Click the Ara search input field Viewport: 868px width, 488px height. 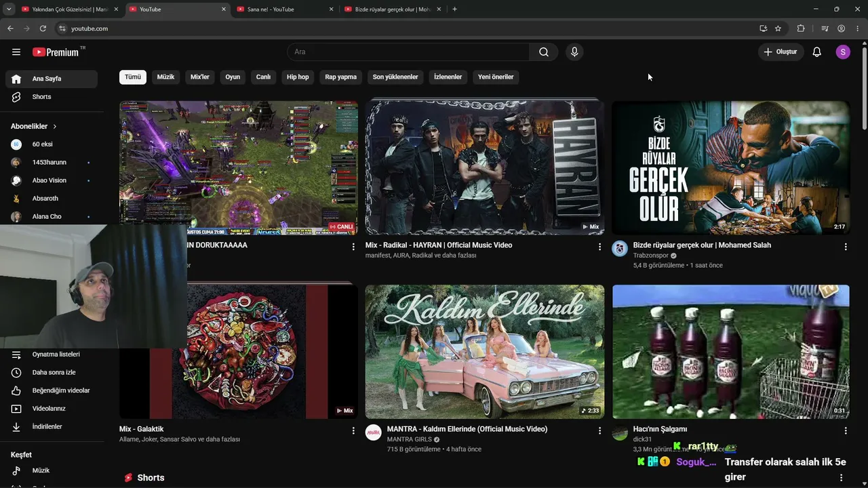[409, 52]
